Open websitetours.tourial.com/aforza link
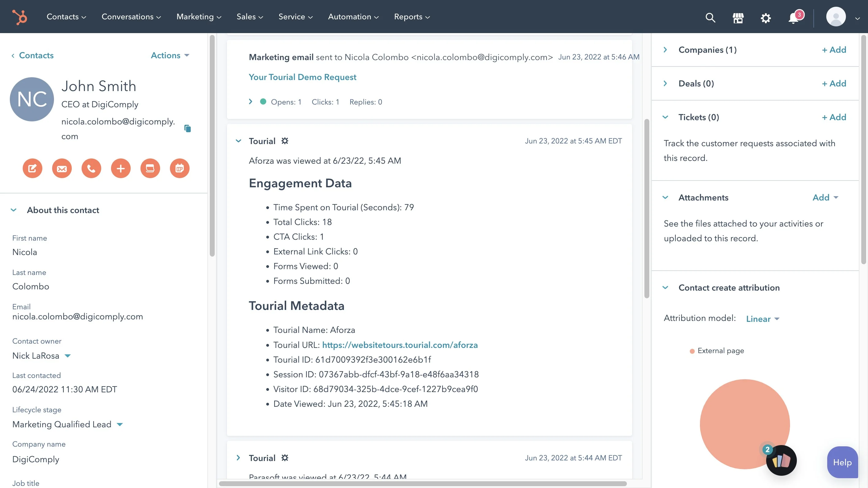This screenshot has height=488, width=868. 400,345
